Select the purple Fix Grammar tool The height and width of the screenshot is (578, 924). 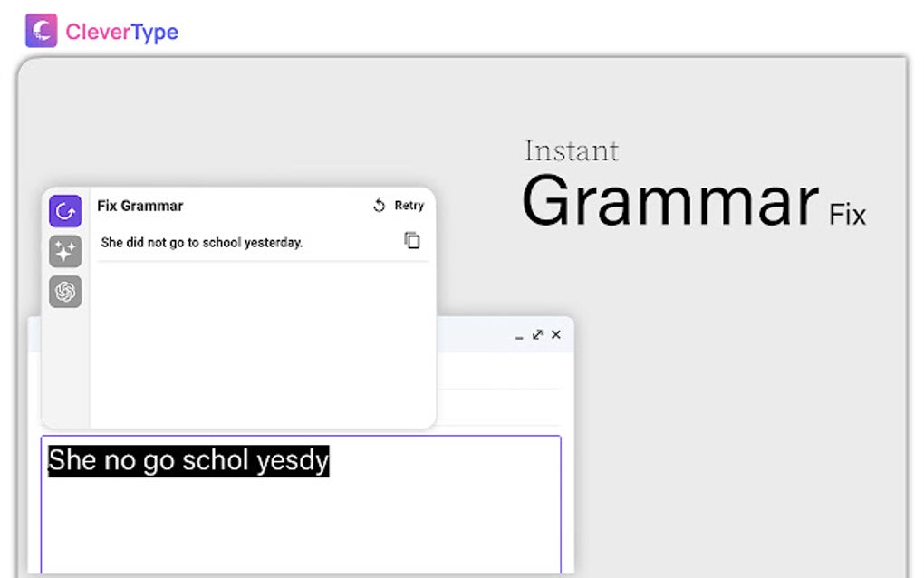point(64,210)
